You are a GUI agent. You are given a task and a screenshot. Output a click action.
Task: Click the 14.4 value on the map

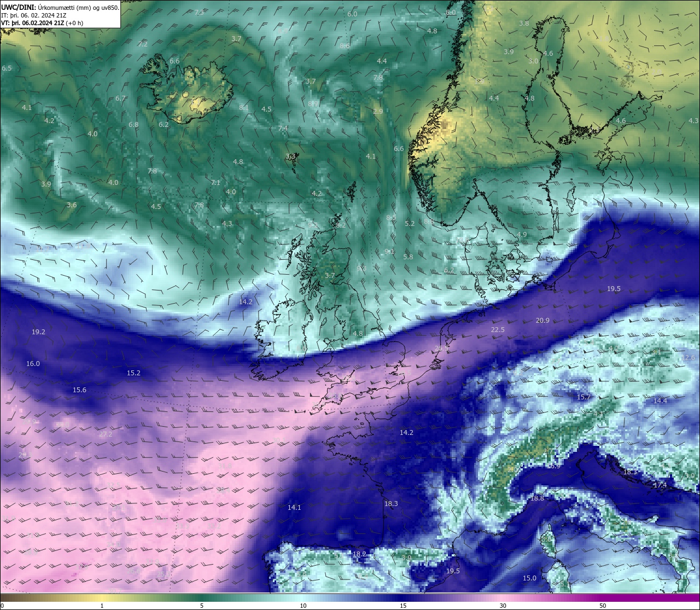[x=660, y=400]
